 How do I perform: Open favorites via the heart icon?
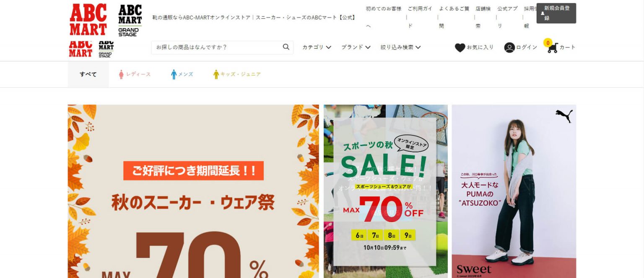[x=460, y=47]
